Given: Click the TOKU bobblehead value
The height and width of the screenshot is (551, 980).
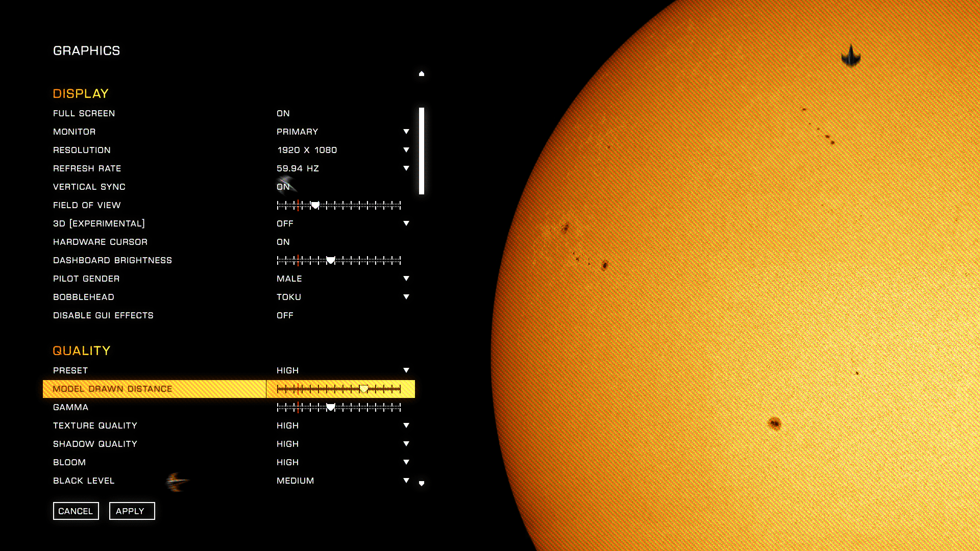Looking at the screenshot, I should tap(289, 297).
